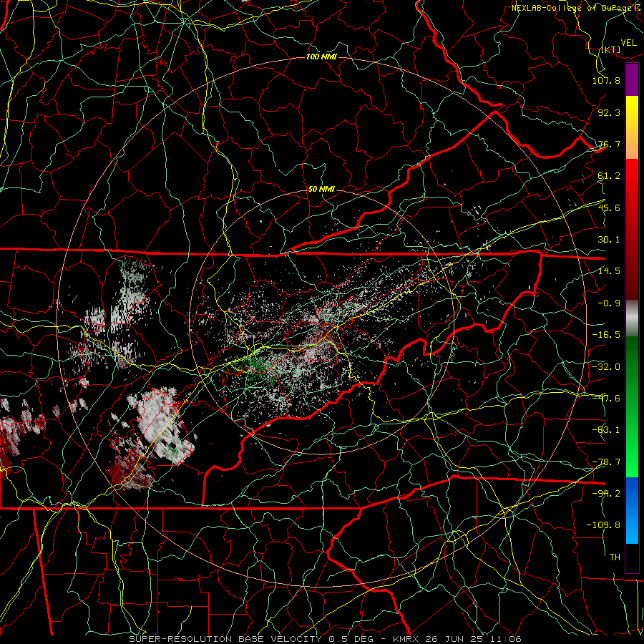The image size is (644, 644).
Task: Click the "TH" legend label
Action: pos(615,557)
